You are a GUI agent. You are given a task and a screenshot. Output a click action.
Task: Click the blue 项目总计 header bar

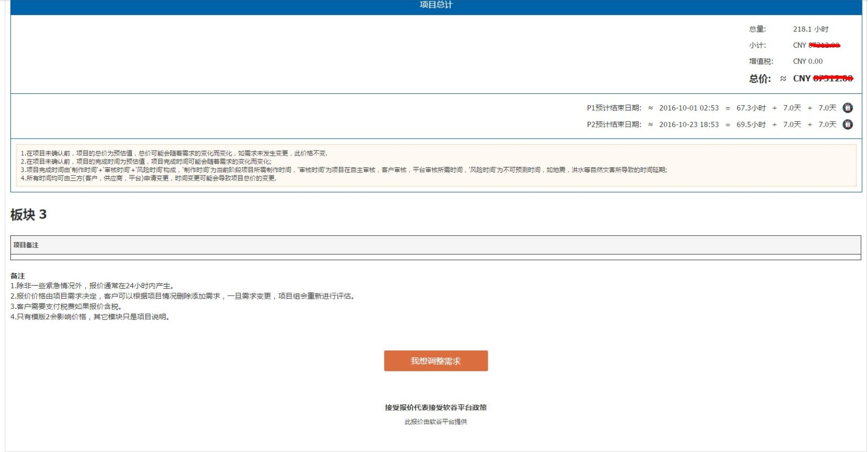click(436, 5)
